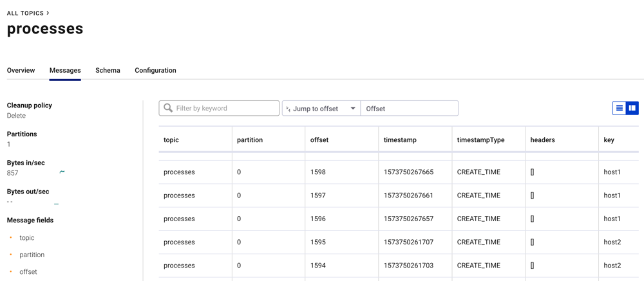The height and width of the screenshot is (281, 644).
Task: Click the Message fields heading
Action: [x=30, y=221]
